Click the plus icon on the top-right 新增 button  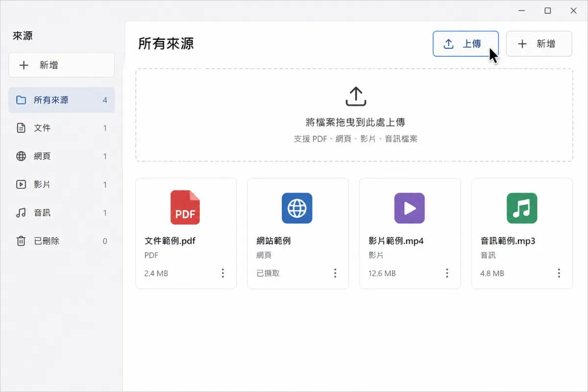tap(522, 44)
